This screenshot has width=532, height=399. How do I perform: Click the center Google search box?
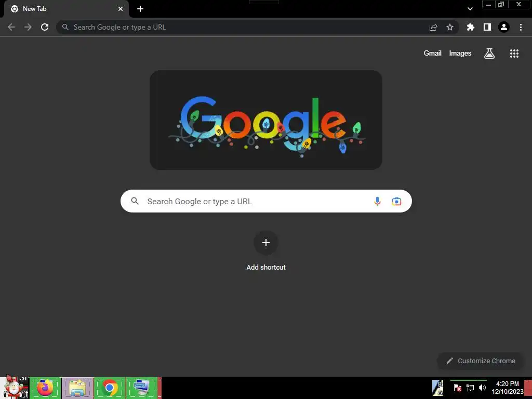266,201
